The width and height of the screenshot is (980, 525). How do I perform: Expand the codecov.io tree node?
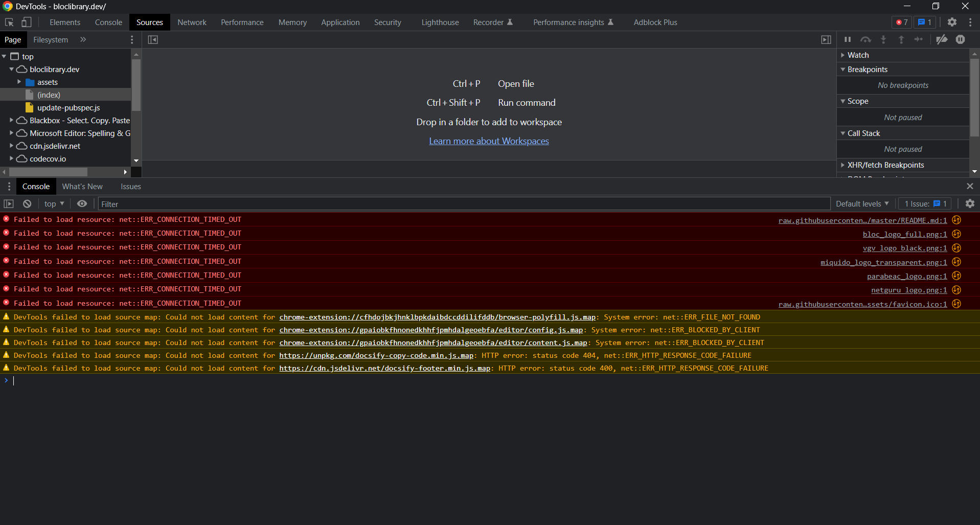pyautogui.click(x=11, y=158)
